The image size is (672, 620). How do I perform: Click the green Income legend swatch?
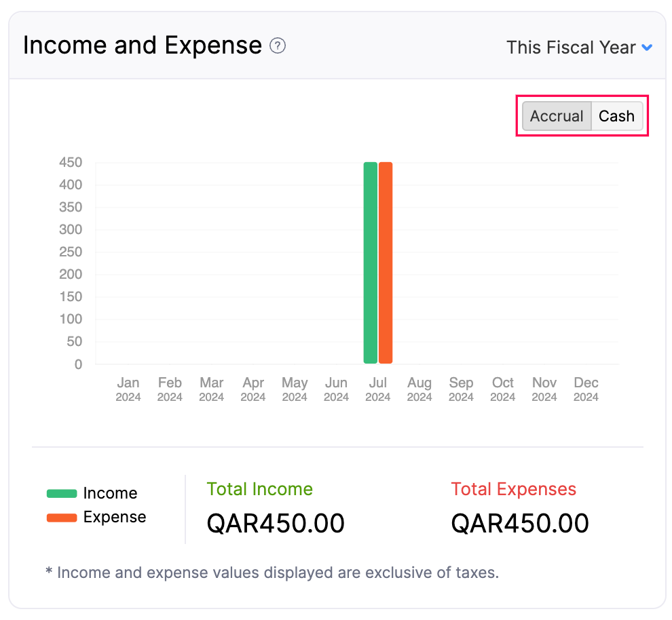tap(61, 493)
